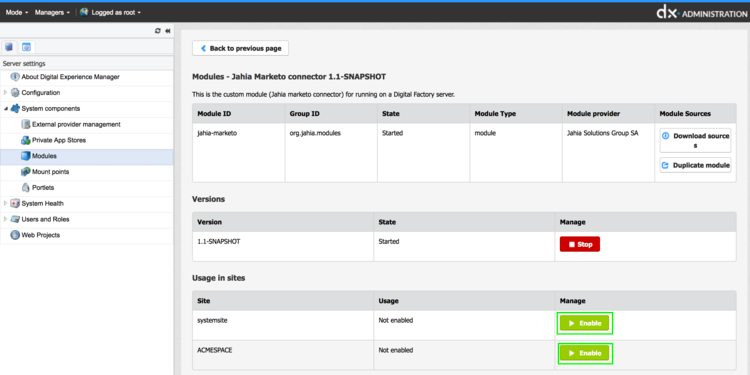Screen dimensions: 750x375
Task: Switch to the site settings tab icon
Action: (26, 47)
